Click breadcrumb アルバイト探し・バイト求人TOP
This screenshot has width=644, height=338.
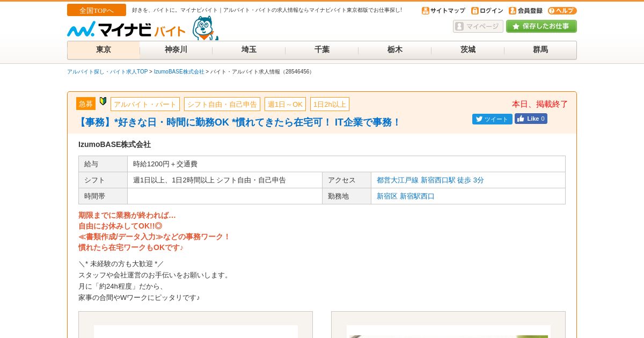[x=107, y=72]
